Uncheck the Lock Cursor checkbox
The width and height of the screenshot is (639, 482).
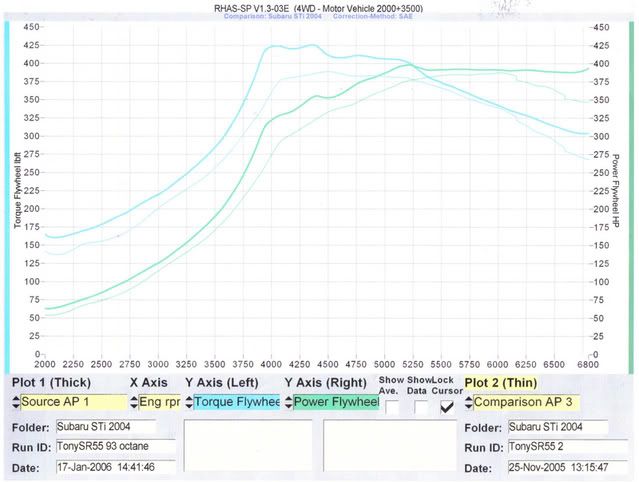point(447,407)
